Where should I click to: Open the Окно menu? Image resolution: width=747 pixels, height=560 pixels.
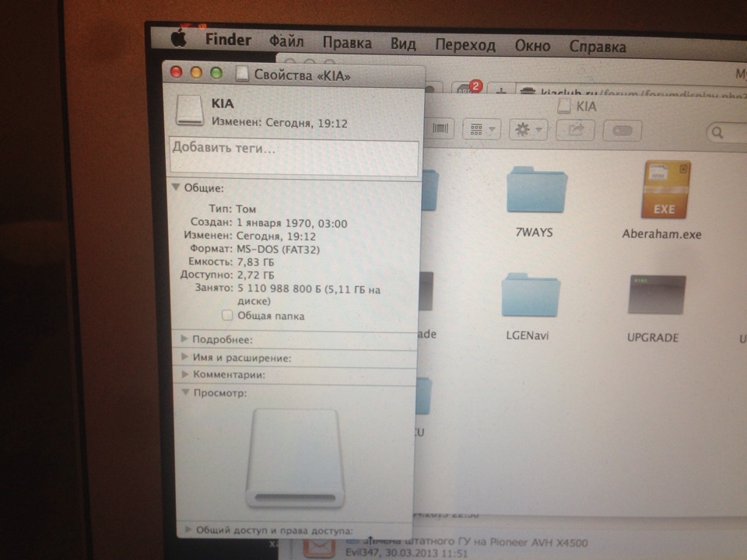tap(532, 46)
